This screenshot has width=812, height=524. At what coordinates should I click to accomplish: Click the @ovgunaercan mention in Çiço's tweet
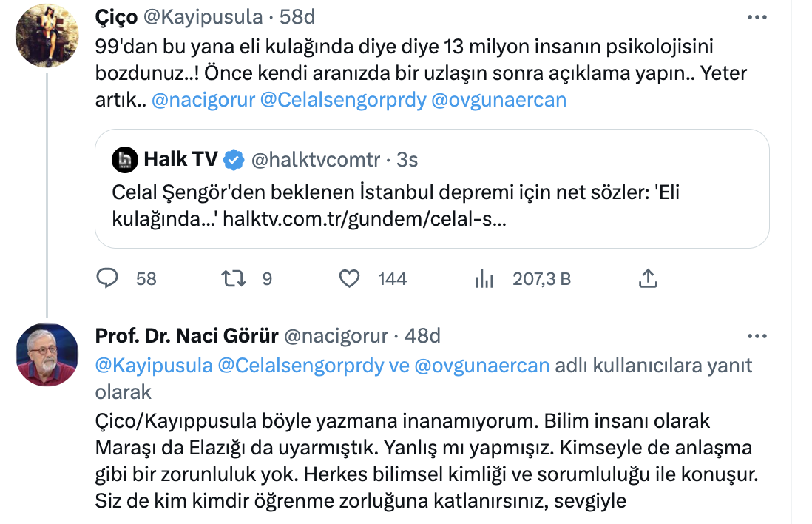(x=498, y=100)
